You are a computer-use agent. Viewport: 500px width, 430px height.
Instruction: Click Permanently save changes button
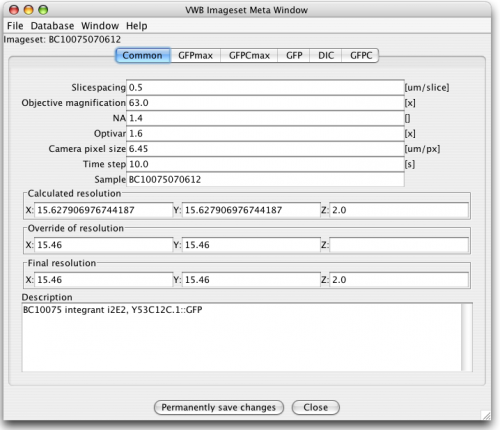tap(219, 407)
